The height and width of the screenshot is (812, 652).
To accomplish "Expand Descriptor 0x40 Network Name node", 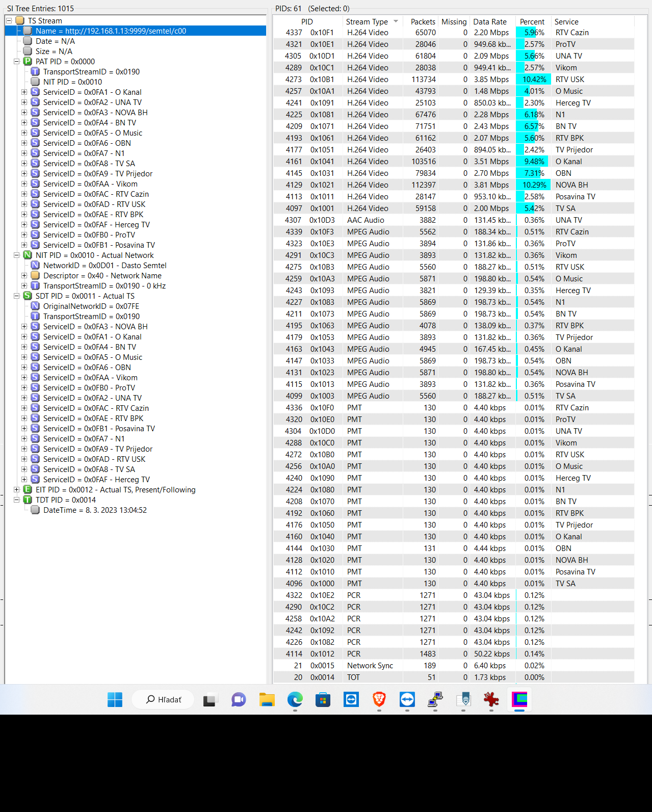I will pos(24,276).
